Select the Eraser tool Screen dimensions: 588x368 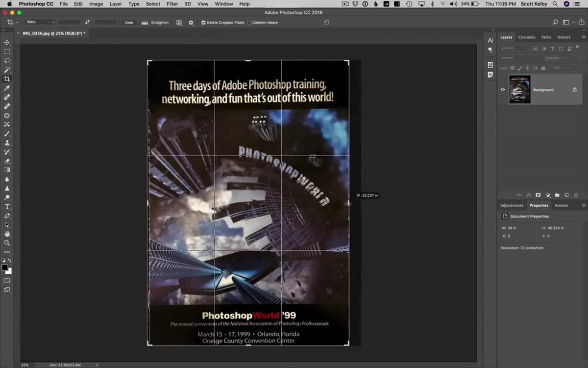pos(7,161)
